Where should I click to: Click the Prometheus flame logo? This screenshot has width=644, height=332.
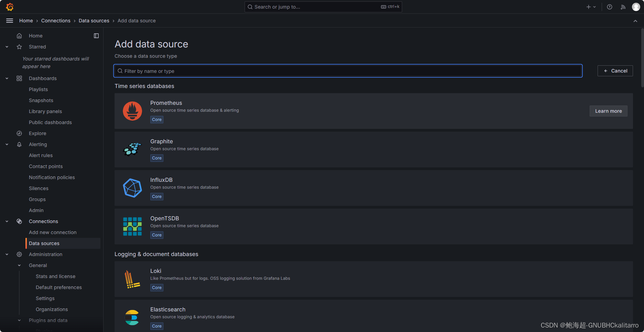coord(132,111)
